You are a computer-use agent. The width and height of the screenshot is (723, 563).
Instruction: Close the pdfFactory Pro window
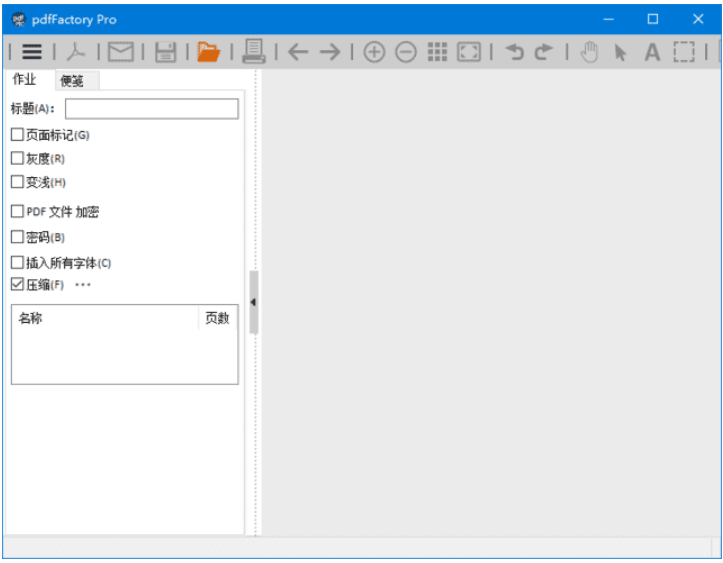coord(698,19)
